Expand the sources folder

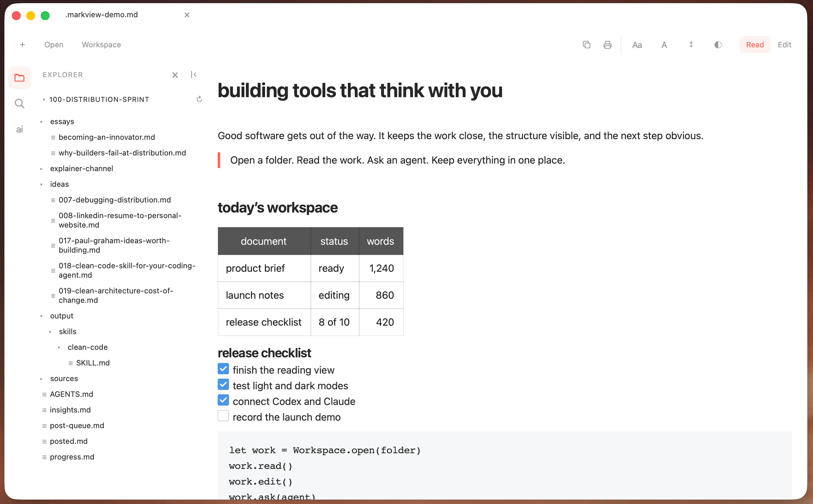click(41, 379)
